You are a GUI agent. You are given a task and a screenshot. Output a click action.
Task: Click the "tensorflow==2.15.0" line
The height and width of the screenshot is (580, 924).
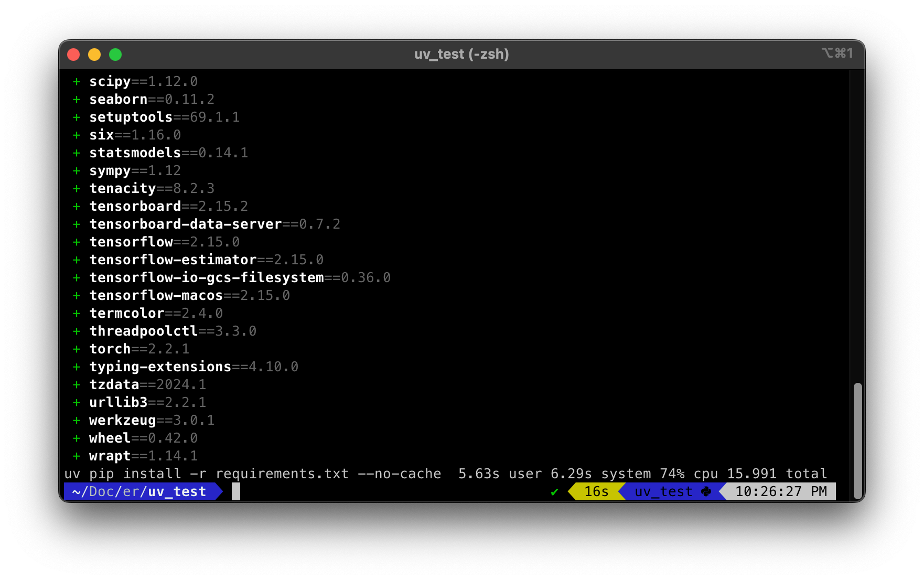(156, 242)
